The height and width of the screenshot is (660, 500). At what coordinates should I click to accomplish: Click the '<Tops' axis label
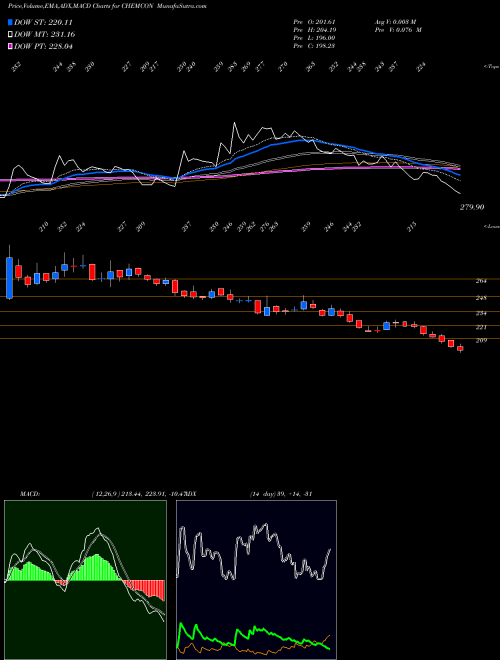(x=491, y=67)
